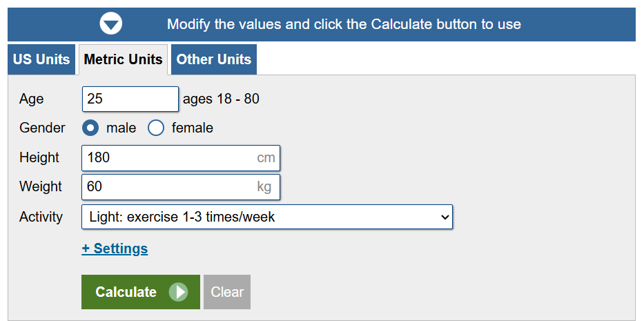Select the female gender radio button
Viewport: 644px width, 321px height.
coord(156,128)
